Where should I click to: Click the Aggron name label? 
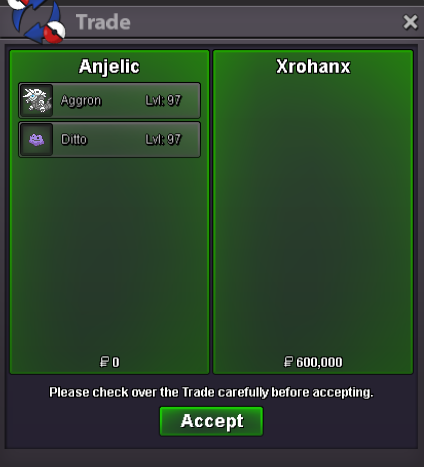pyautogui.click(x=81, y=101)
